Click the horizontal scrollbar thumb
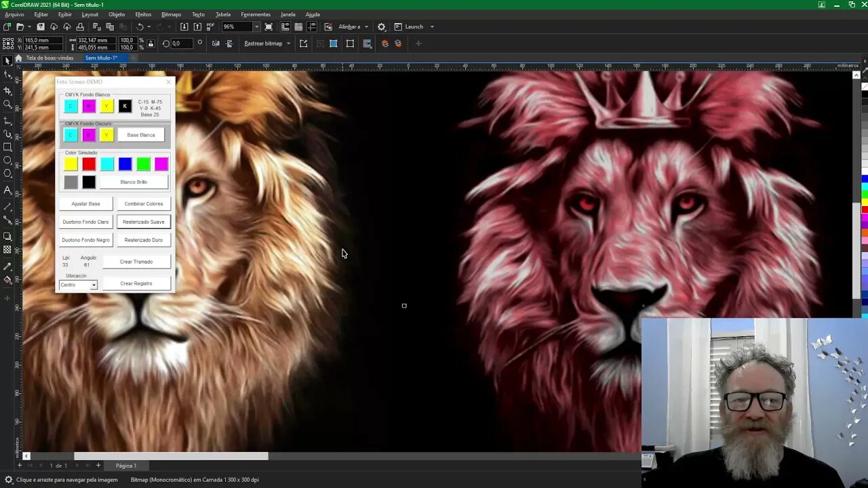The height and width of the screenshot is (488, 868). point(171,456)
